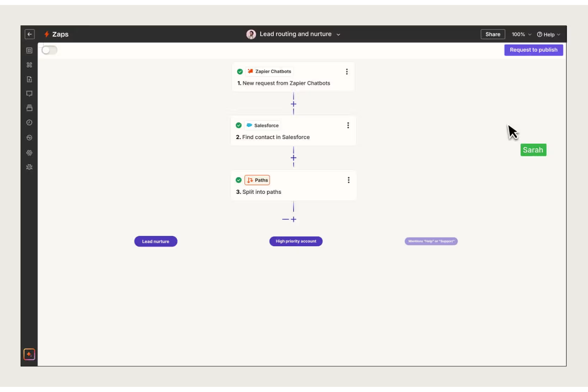Click the Request to publish button
588x392 pixels.
(x=534, y=50)
